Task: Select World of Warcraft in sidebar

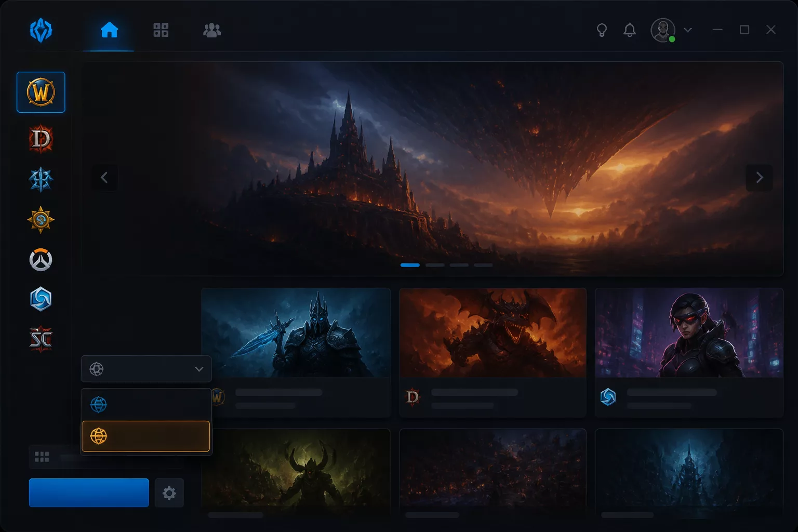Action: tap(41, 92)
